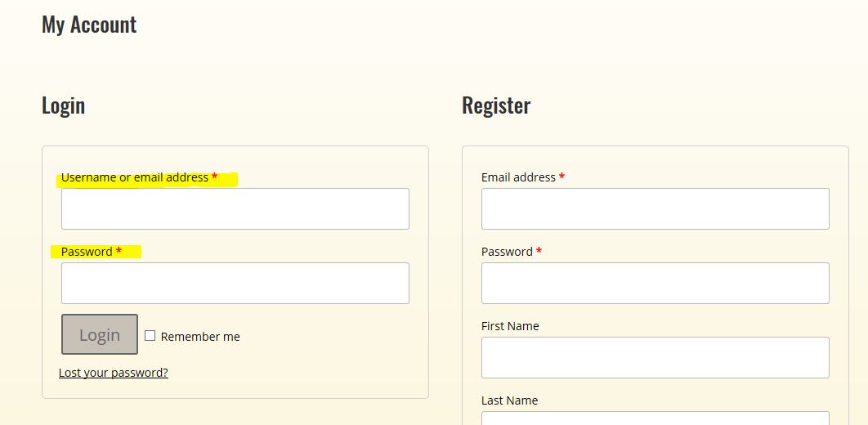The width and height of the screenshot is (868, 425).
Task: Click the My Account page heading
Action: [x=89, y=25]
